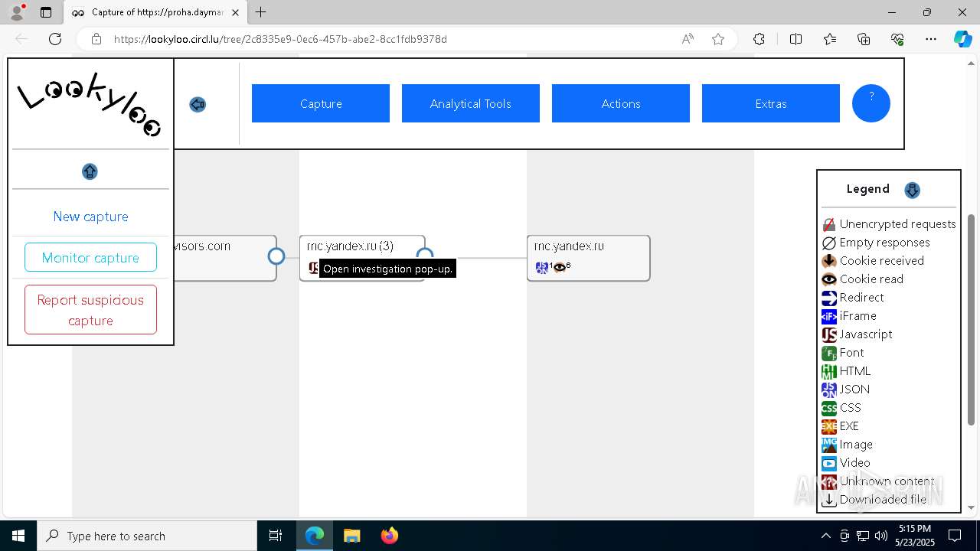Screen dimensions: 980x551
Task: Click Javascript legend icon
Action: pos(829,334)
